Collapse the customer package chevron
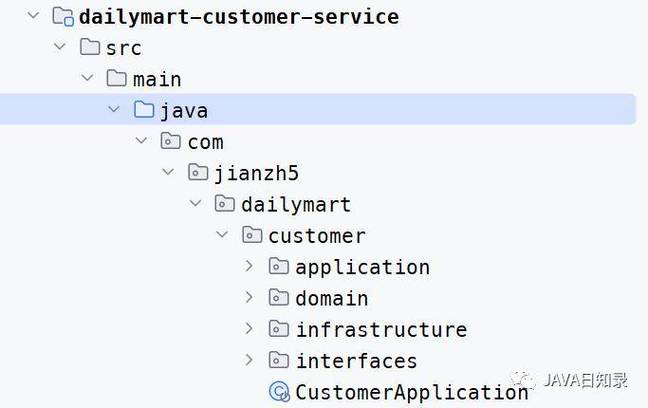Image resolution: width=648 pixels, height=408 pixels. [222, 234]
